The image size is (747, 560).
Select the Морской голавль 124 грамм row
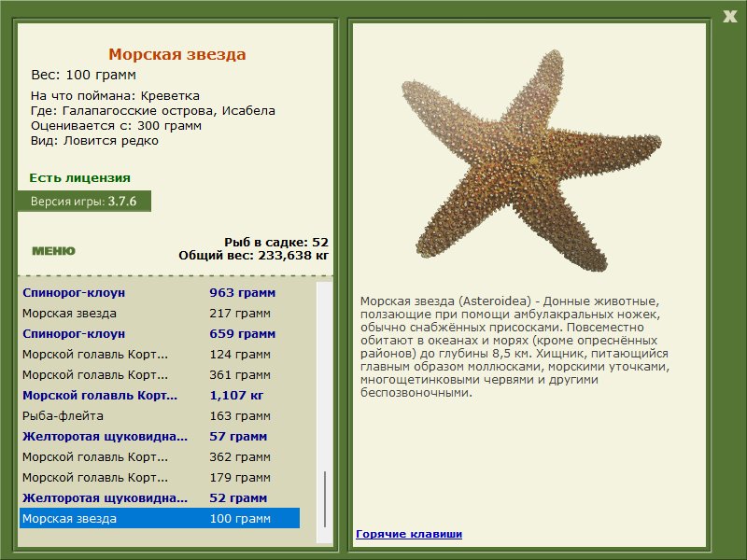(160, 355)
